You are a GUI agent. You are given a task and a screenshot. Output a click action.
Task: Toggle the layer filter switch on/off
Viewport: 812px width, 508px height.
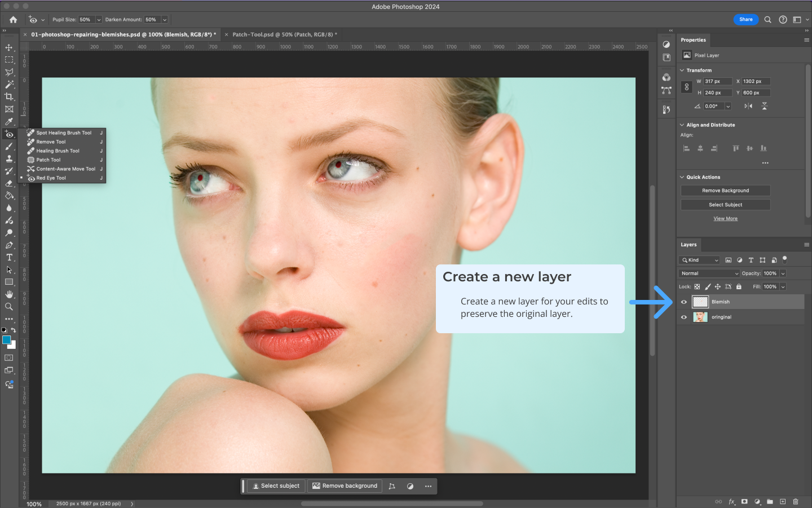[784, 260]
